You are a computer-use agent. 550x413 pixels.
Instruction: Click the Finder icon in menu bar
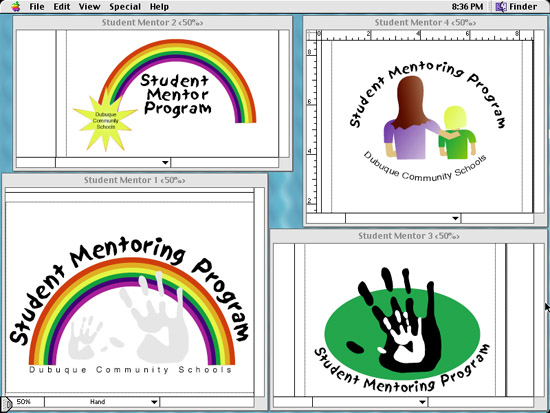point(501,7)
